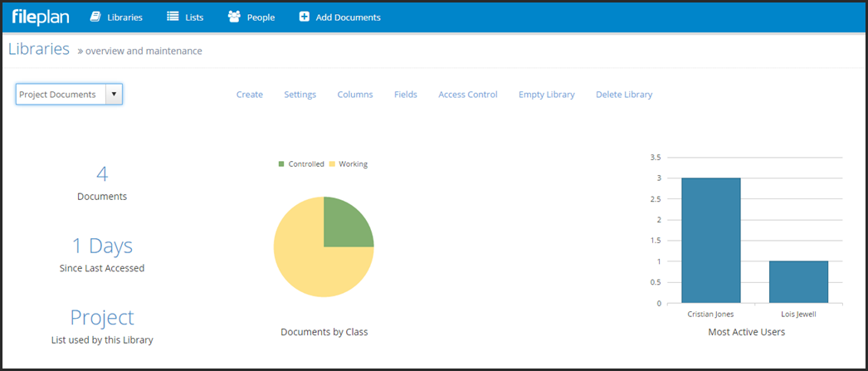
Task: Open the Project Documents library dropdown
Action: 69,94
